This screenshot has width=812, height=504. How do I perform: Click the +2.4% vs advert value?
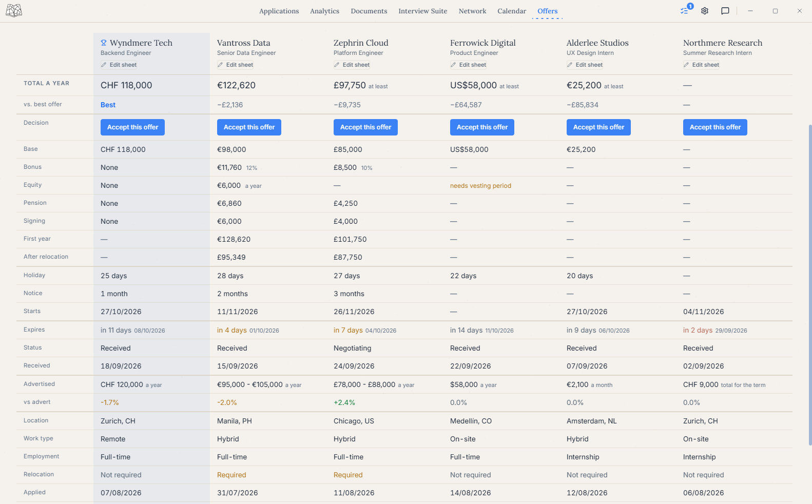(x=344, y=402)
